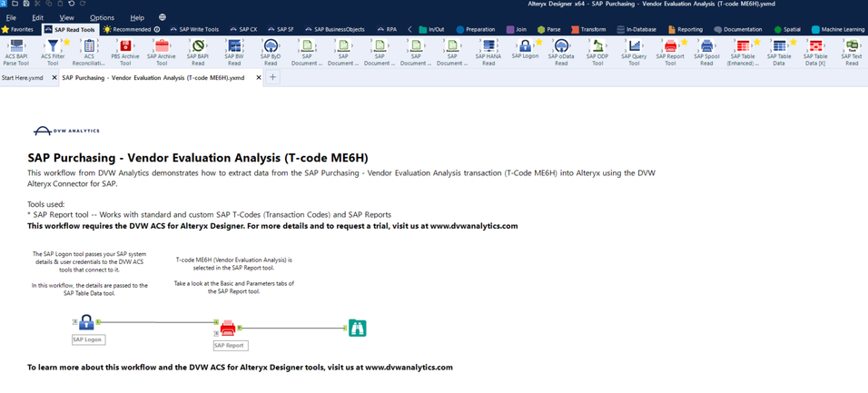
Task: Select the ACS BAPI Parse Tool icon
Action: (x=16, y=45)
